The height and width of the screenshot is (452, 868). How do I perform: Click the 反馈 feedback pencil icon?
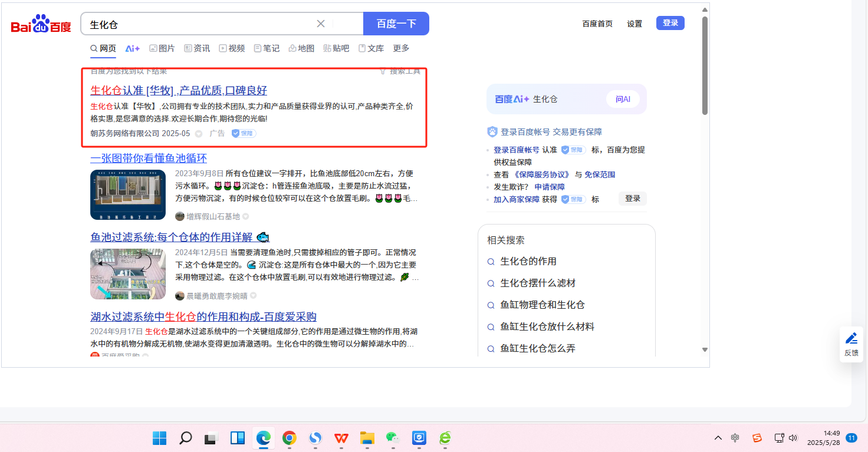[x=851, y=338]
